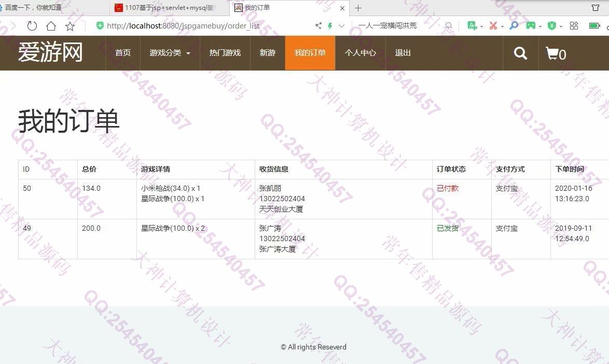This screenshot has width=609, height=364.
Task: Open the extensions grid icon
Action: click(x=574, y=25)
